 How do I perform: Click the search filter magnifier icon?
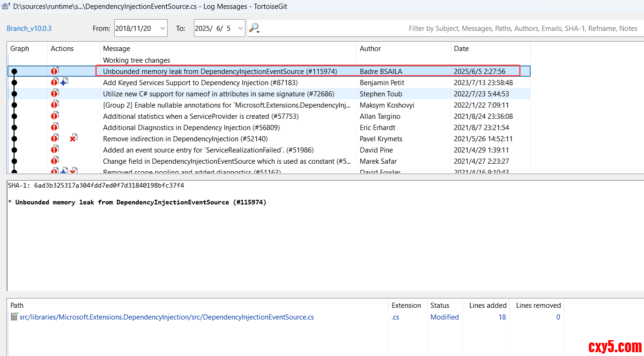point(253,28)
